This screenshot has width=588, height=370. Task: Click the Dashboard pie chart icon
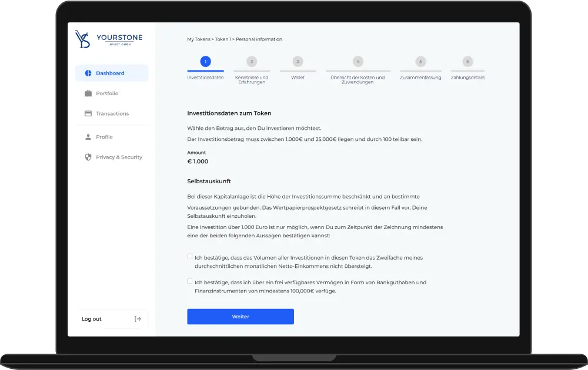point(88,73)
